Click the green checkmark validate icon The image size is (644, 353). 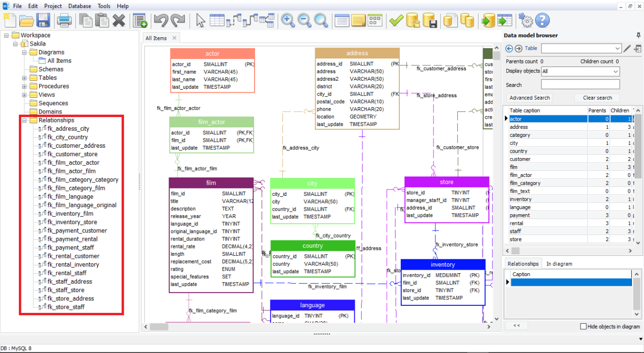tap(396, 20)
